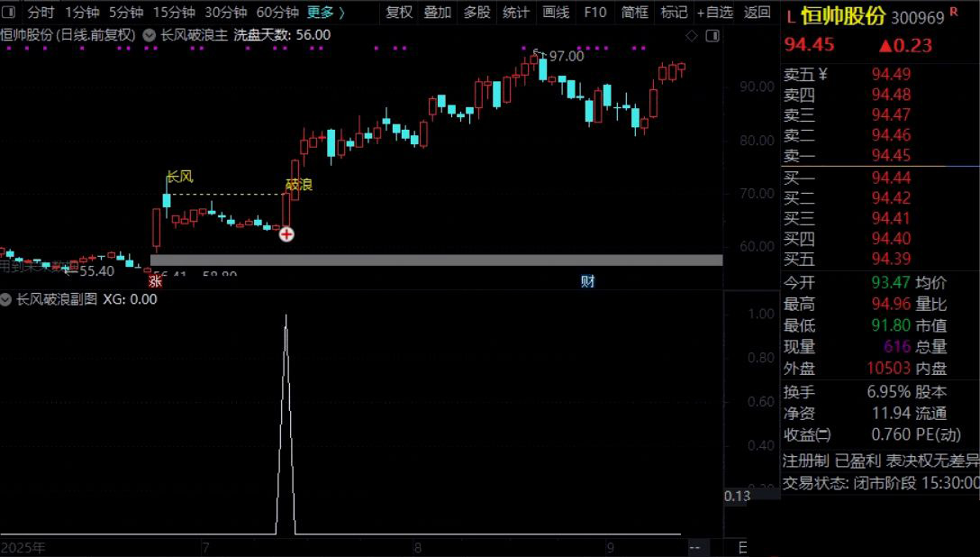Click the 买一 price 94.44
Image resolution: width=980 pixels, height=557 pixels.
pyautogui.click(x=891, y=178)
